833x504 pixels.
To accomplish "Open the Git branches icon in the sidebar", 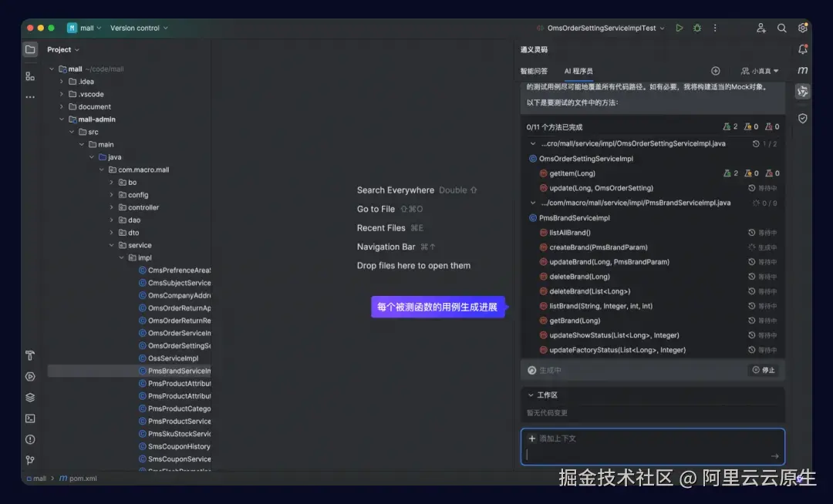I will point(29,460).
